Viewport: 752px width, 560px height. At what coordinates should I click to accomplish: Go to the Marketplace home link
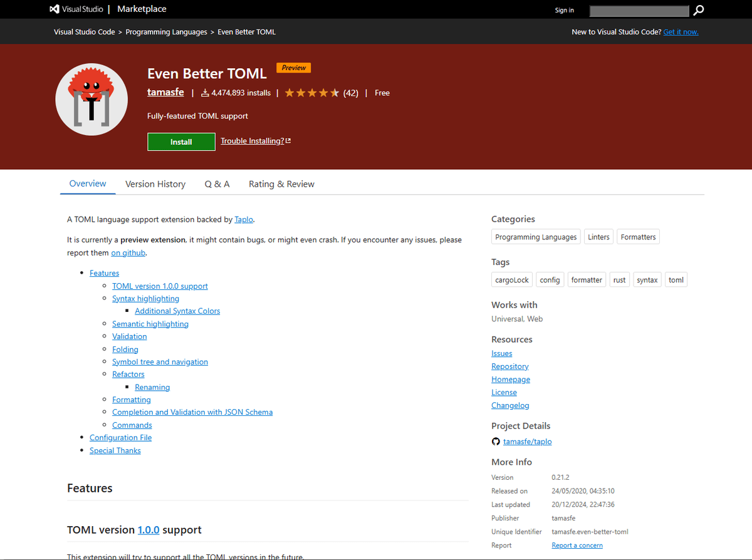[142, 9]
